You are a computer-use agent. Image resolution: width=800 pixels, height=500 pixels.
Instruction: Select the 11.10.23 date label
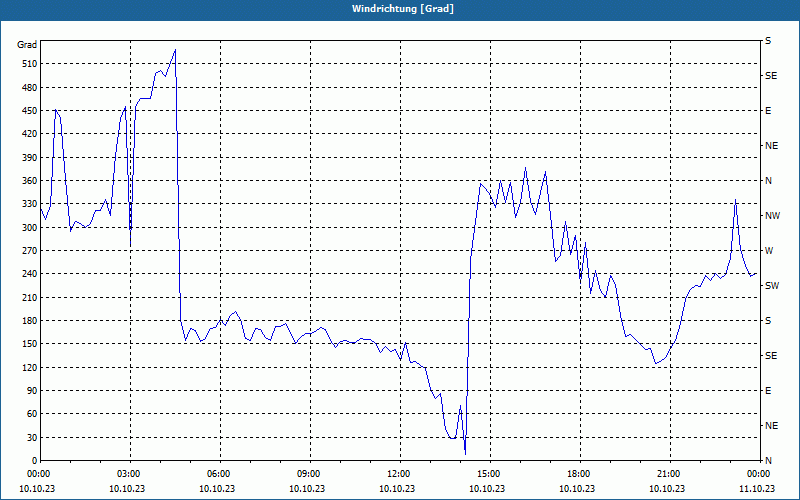tap(757, 488)
